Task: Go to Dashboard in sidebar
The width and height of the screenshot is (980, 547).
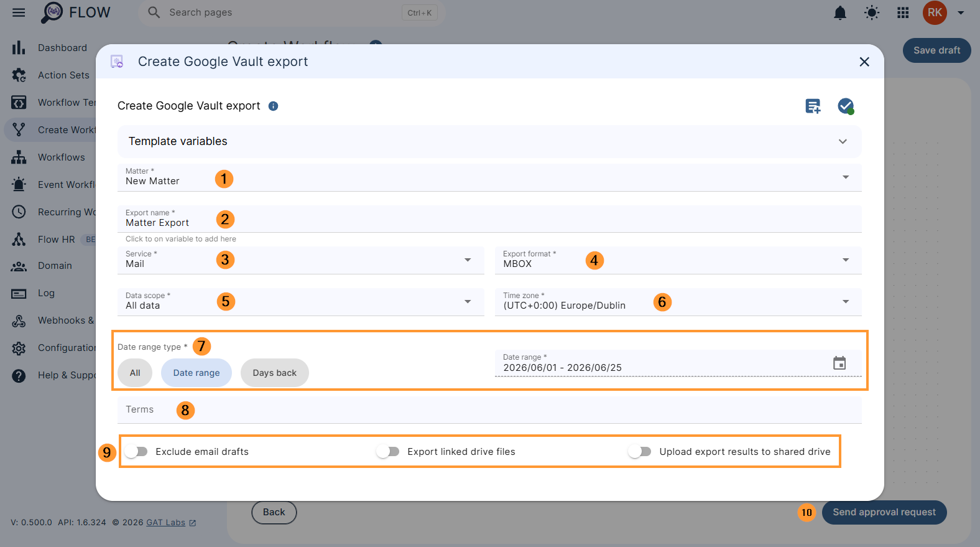Action: 62,48
